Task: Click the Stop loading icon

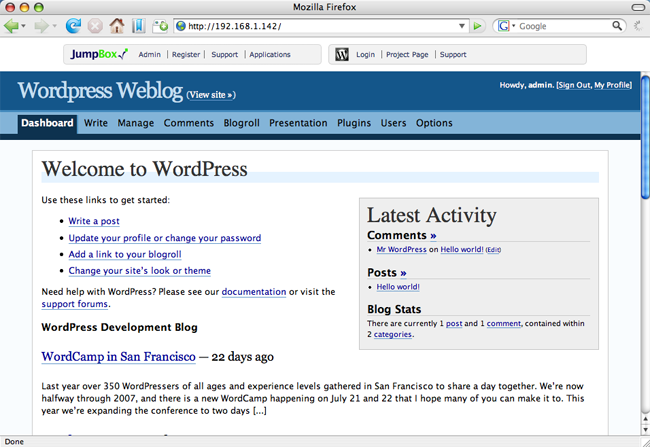Action: point(95,26)
